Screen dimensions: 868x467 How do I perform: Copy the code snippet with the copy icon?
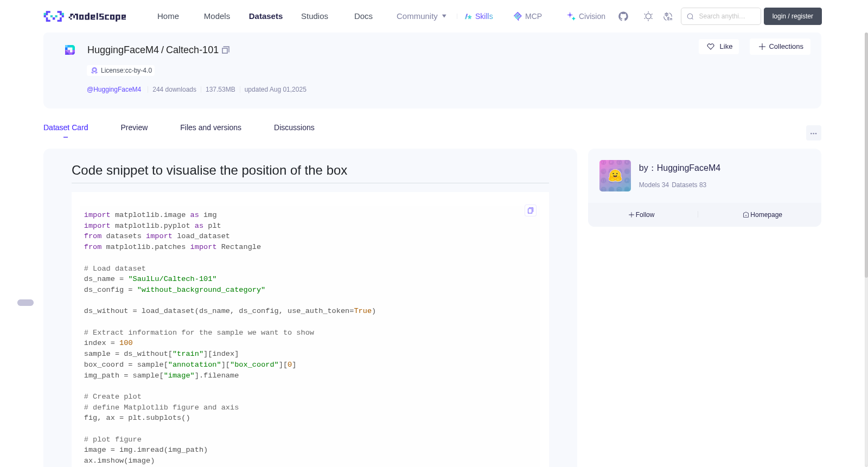(x=531, y=210)
